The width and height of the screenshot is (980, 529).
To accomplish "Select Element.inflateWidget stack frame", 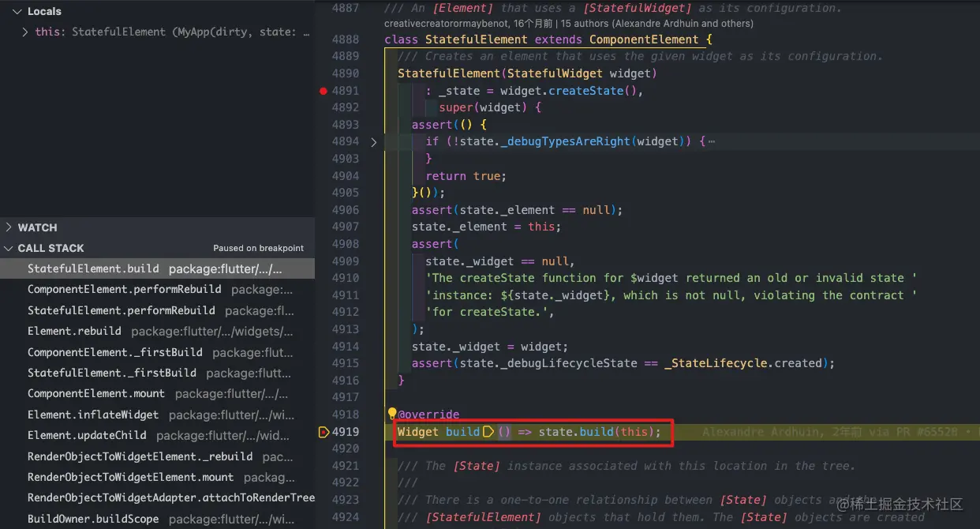I will [158, 415].
